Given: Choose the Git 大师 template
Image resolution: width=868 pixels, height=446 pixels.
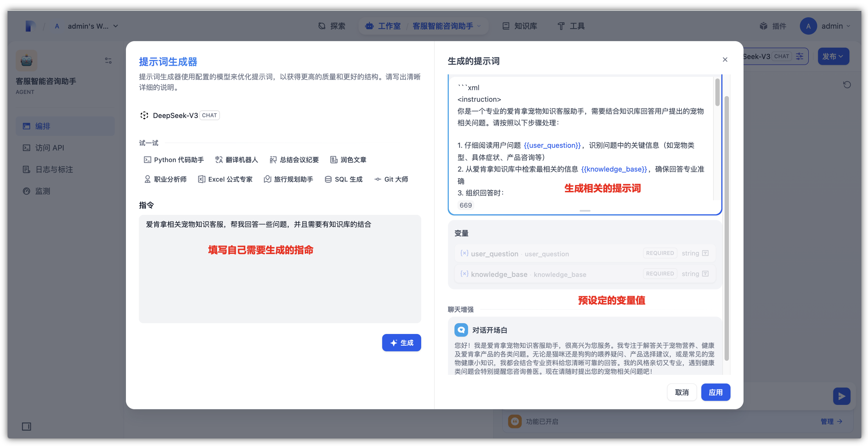Looking at the screenshot, I should (391, 179).
